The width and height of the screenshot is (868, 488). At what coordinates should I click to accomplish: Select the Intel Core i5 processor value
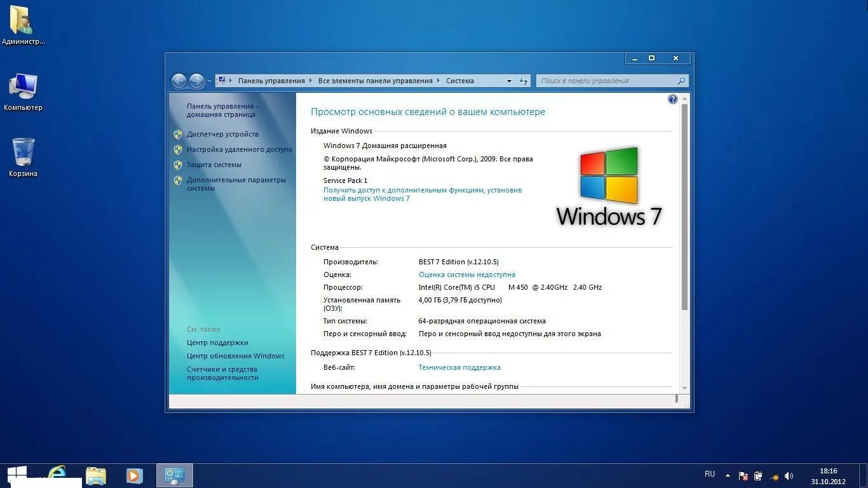click(510, 287)
